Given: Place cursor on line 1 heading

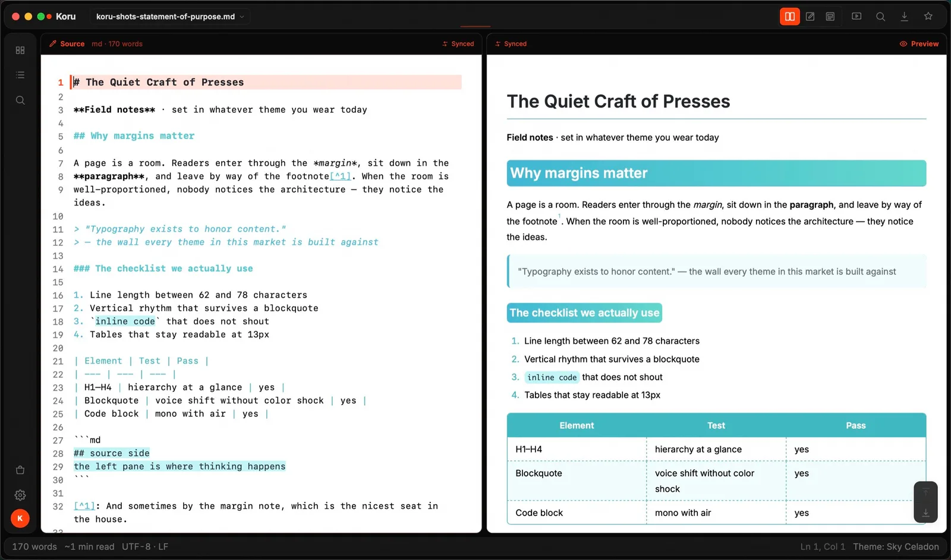Looking at the screenshot, I should tap(266, 83).
